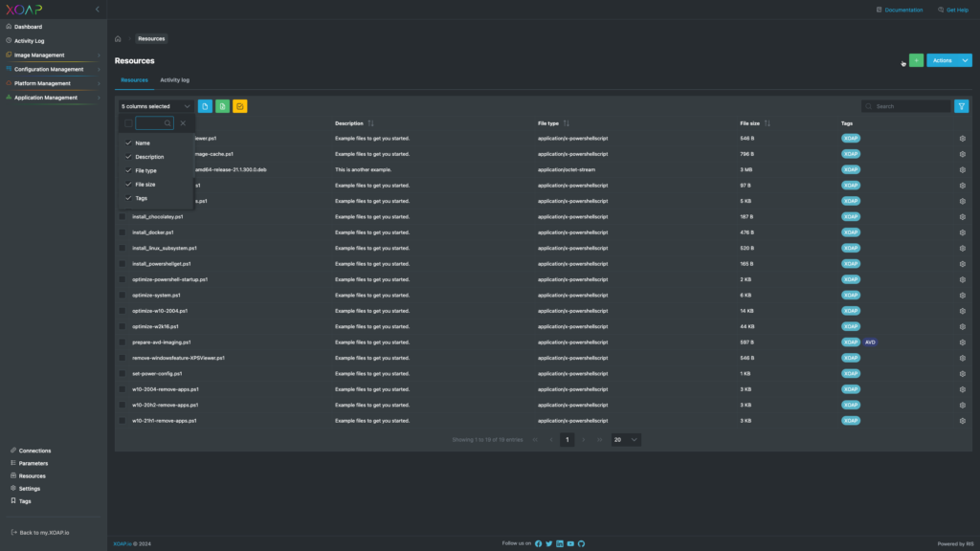
Task: Open settings gear for prepare-avd-imaging.ps1 row
Action: pyautogui.click(x=963, y=342)
